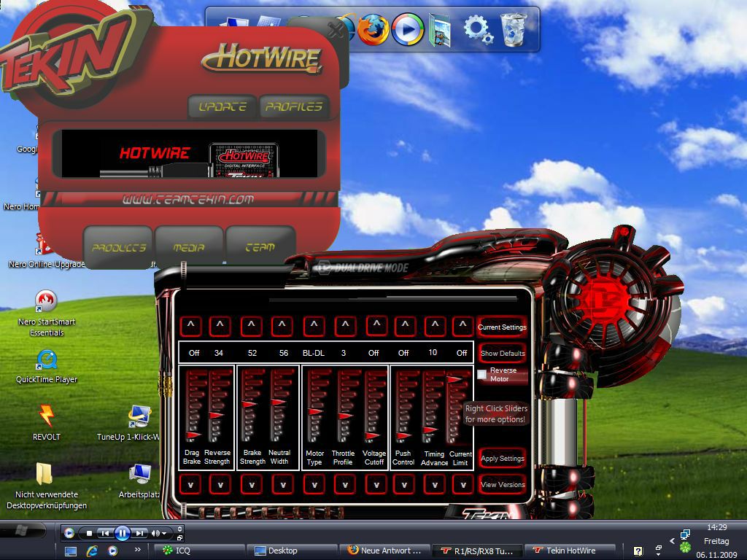Expand the quick launch overflow chevron
Image resolution: width=747 pixels, height=560 pixels.
click(138, 550)
